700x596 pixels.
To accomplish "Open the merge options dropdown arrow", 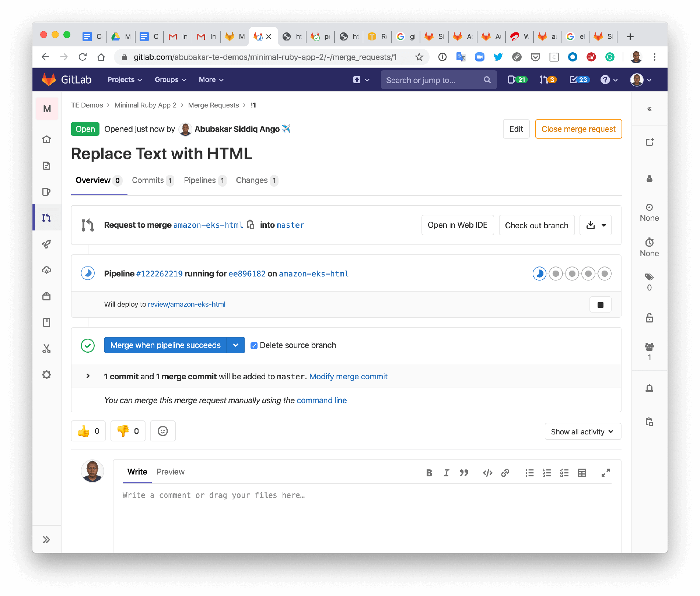I will tap(236, 345).
